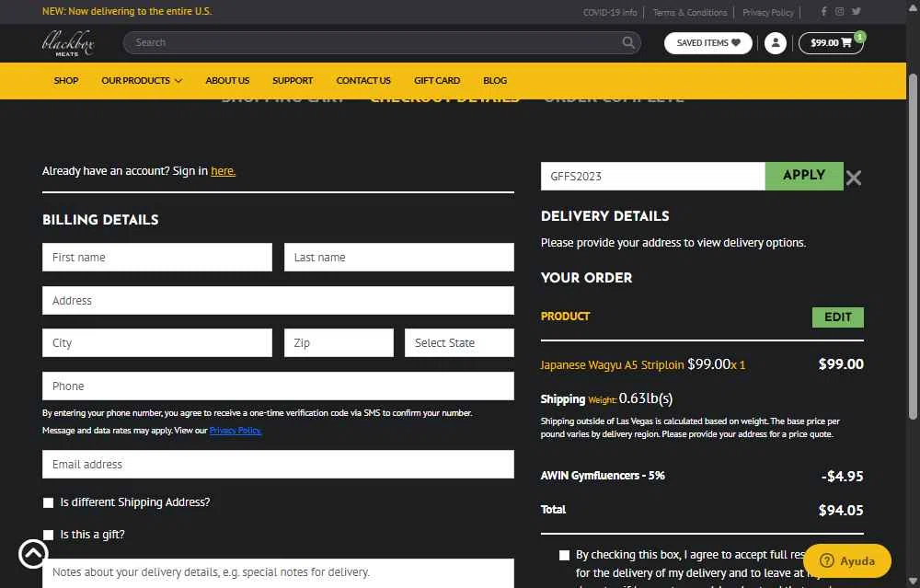Click the coupon code field GFFS2023
Viewport: 920px width, 588px height.
pos(653,176)
